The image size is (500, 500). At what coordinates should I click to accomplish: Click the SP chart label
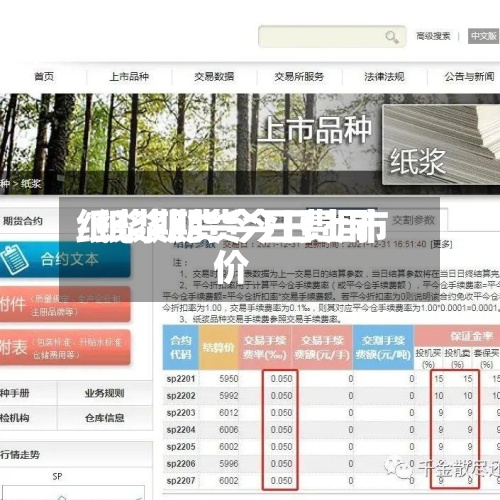pyautogui.click(x=57, y=477)
